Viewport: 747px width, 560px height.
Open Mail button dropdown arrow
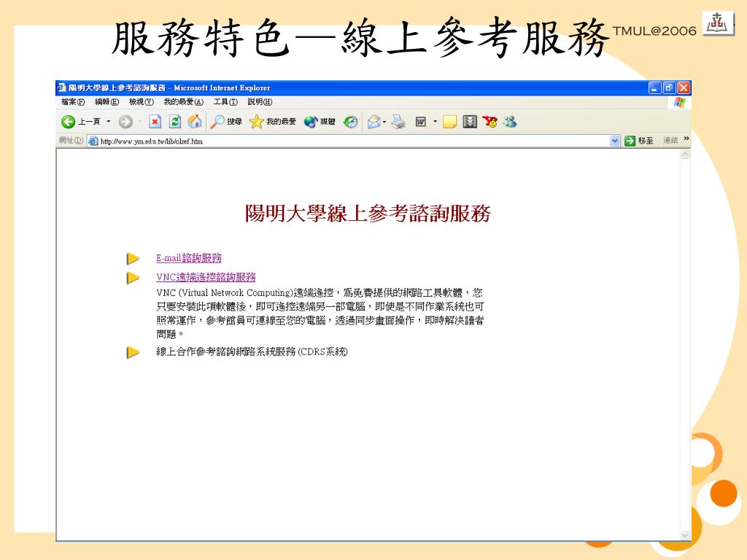coord(384,122)
